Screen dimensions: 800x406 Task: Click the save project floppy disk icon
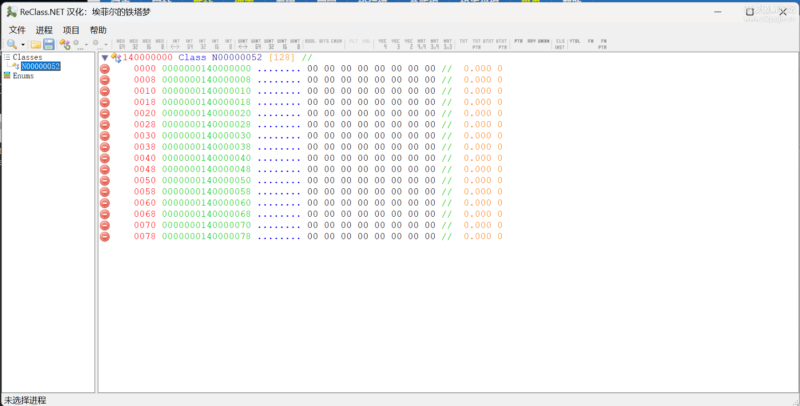48,44
